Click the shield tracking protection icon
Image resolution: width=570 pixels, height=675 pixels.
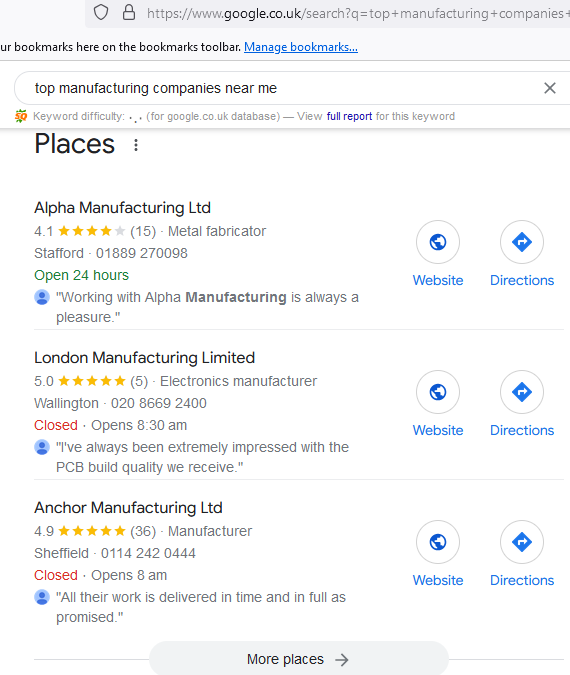point(101,12)
